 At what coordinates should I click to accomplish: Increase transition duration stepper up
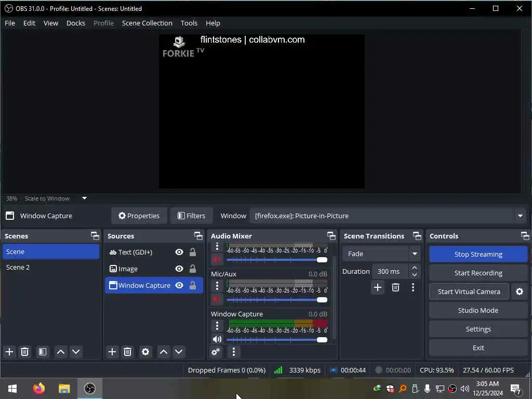pos(414,268)
